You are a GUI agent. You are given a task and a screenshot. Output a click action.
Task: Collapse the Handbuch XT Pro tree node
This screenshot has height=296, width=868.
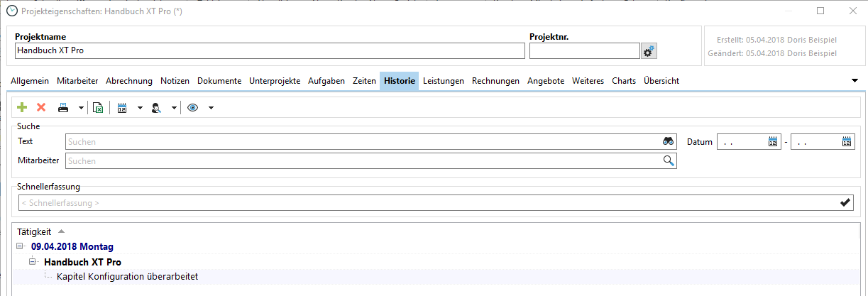(x=31, y=262)
